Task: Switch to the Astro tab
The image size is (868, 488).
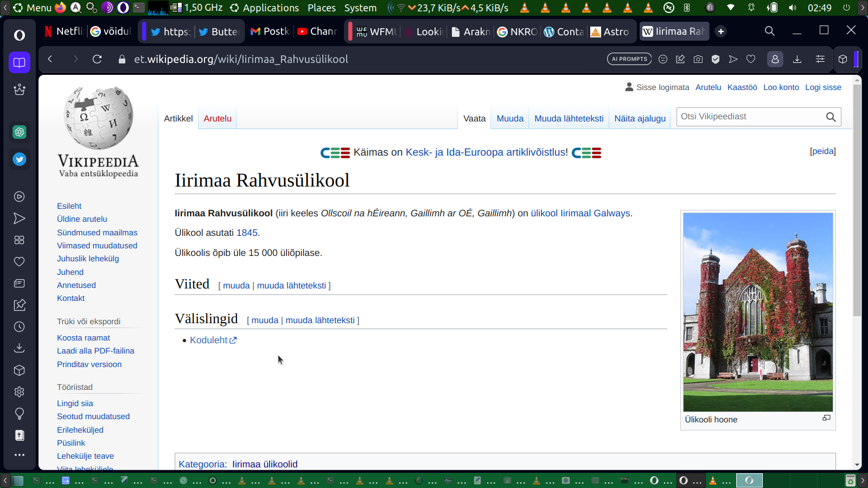Action: pos(610,31)
